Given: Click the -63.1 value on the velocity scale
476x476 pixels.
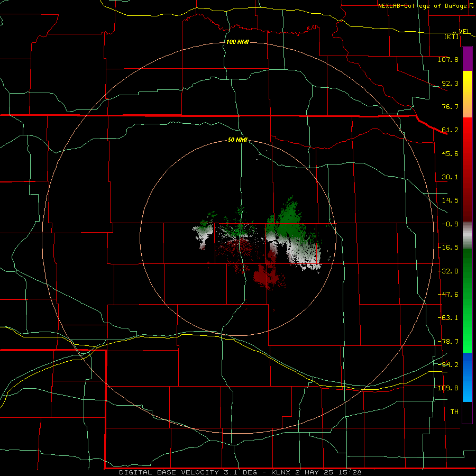Looking at the screenshot, I should 448,318.
